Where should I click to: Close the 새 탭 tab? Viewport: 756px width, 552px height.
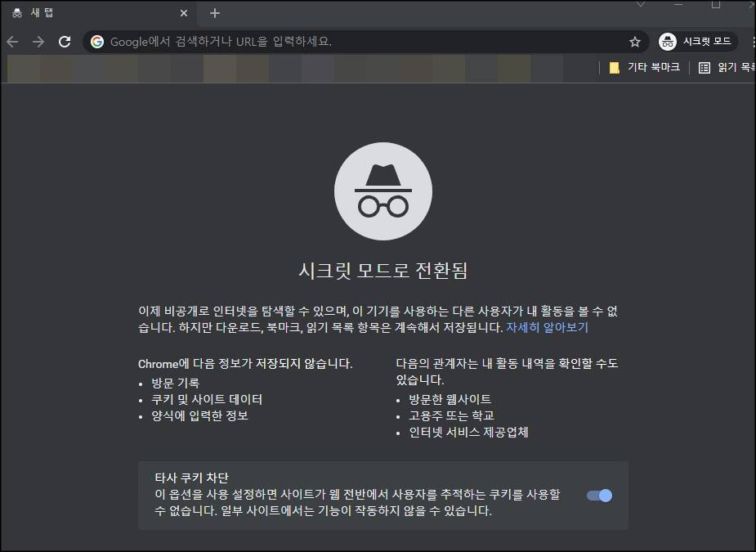coord(184,14)
